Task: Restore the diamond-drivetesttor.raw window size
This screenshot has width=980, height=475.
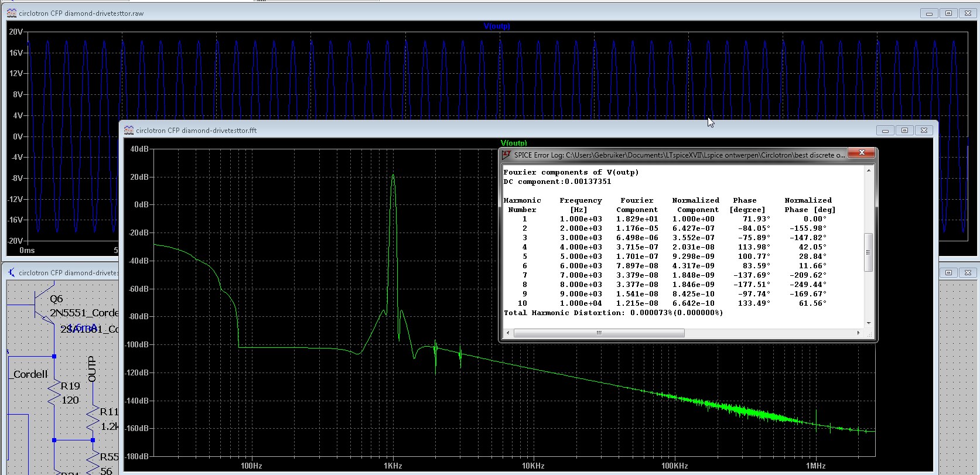Action: coord(948,13)
